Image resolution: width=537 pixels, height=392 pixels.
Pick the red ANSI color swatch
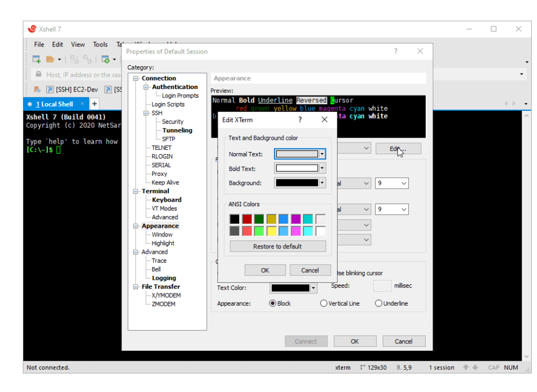point(247,219)
